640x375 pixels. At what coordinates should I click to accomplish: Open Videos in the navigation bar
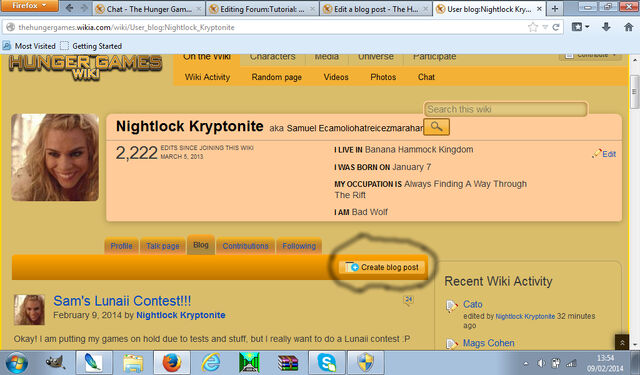coord(336,77)
